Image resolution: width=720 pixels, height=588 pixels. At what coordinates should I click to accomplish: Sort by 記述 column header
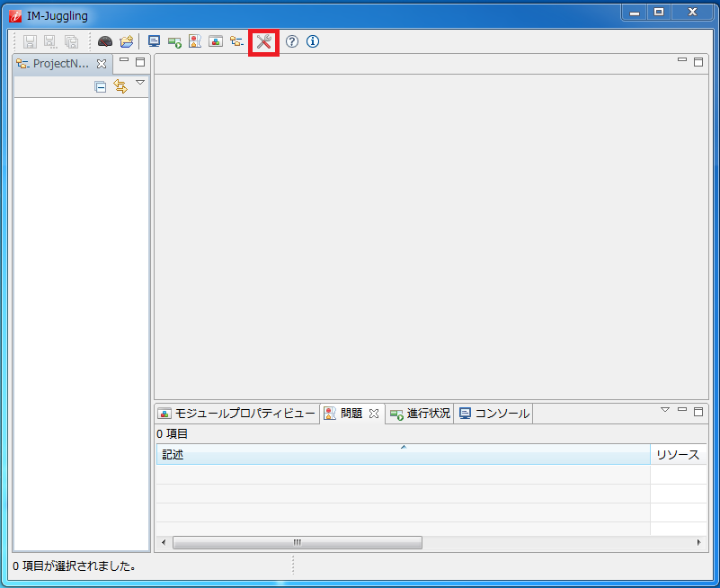404,454
